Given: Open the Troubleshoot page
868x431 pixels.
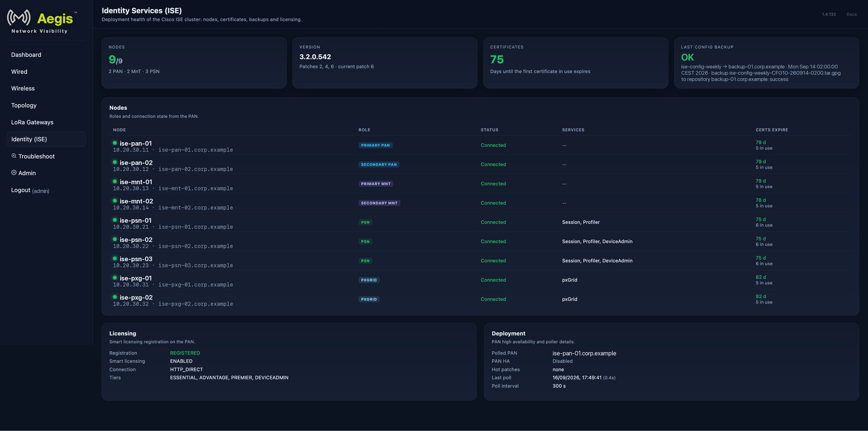Looking at the screenshot, I should click(x=46, y=156).
